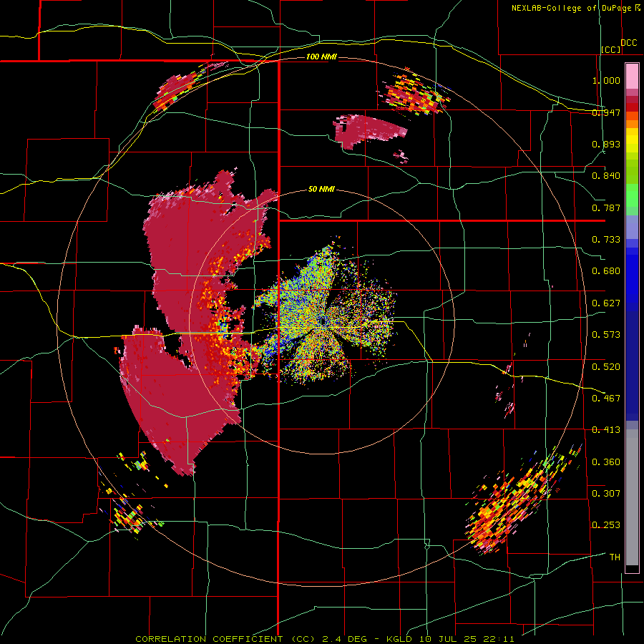
Task: Click the 0.413 legend value
Action: 606,430
